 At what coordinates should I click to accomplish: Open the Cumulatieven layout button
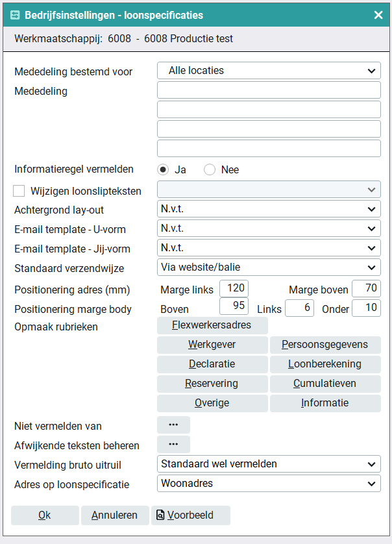[325, 383]
